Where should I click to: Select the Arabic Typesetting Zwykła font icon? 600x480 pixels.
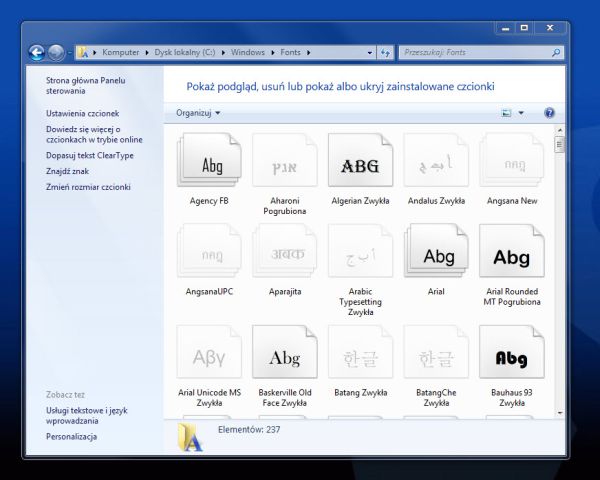[x=360, y=251]
